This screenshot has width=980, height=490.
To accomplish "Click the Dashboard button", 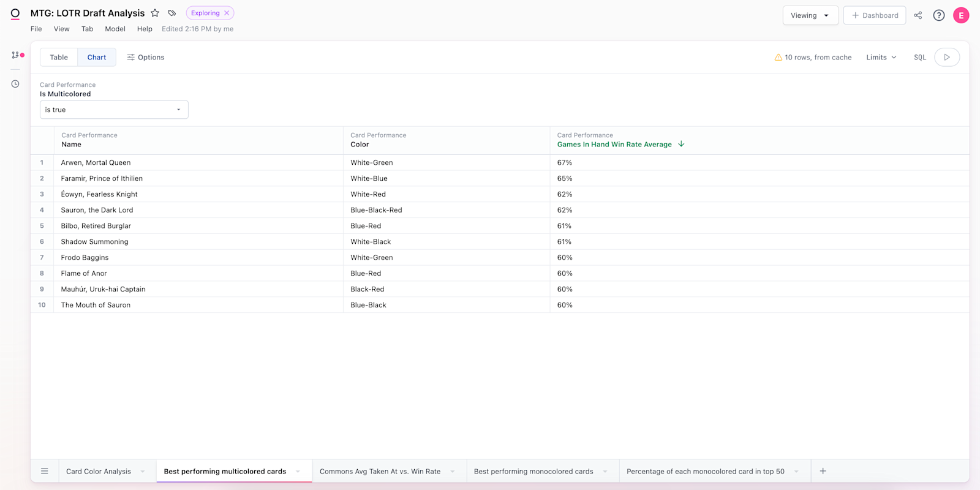I will click(874, 15).
